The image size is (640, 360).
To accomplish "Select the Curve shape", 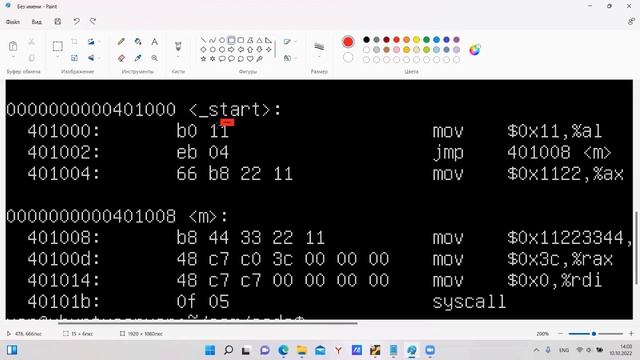I will 212,40.
